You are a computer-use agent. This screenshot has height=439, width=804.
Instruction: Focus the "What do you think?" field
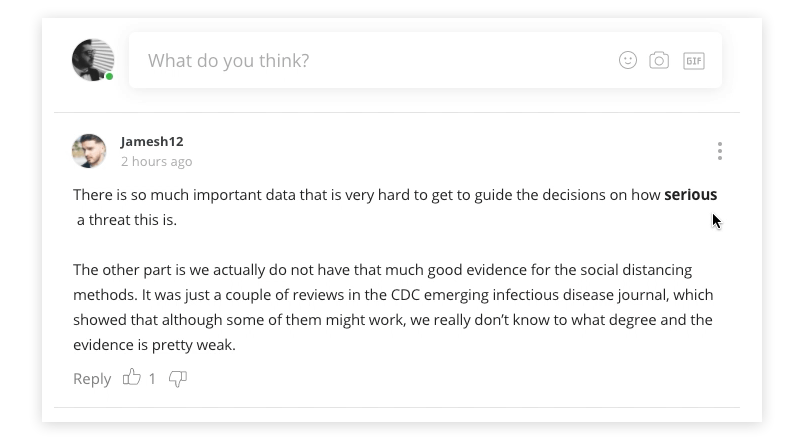pyautogui.click(x=370, y=61)
